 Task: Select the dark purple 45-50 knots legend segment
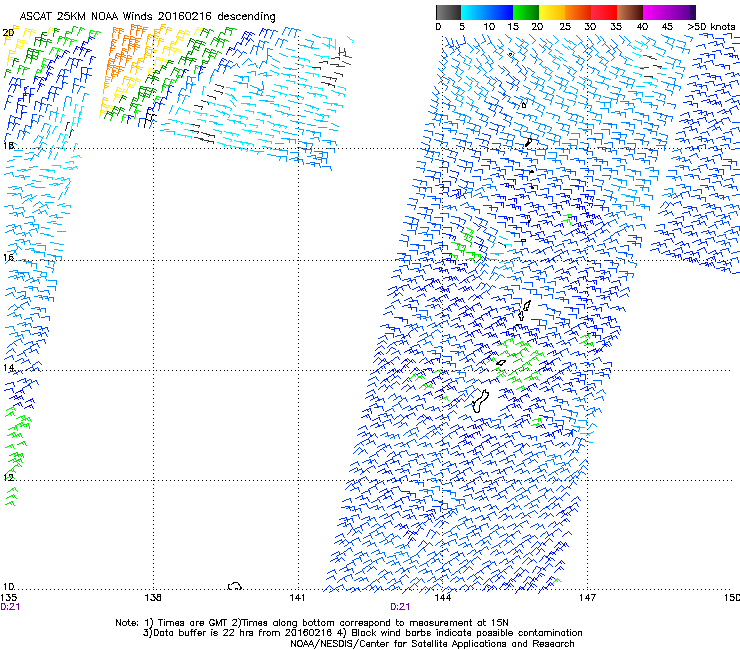point(682,12)
